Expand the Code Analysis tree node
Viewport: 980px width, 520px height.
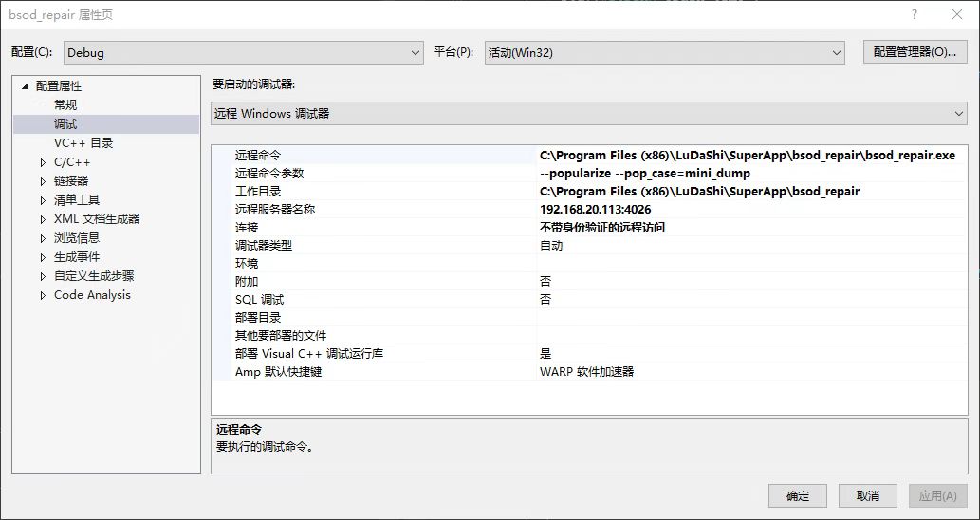click(x=43, y=295)
